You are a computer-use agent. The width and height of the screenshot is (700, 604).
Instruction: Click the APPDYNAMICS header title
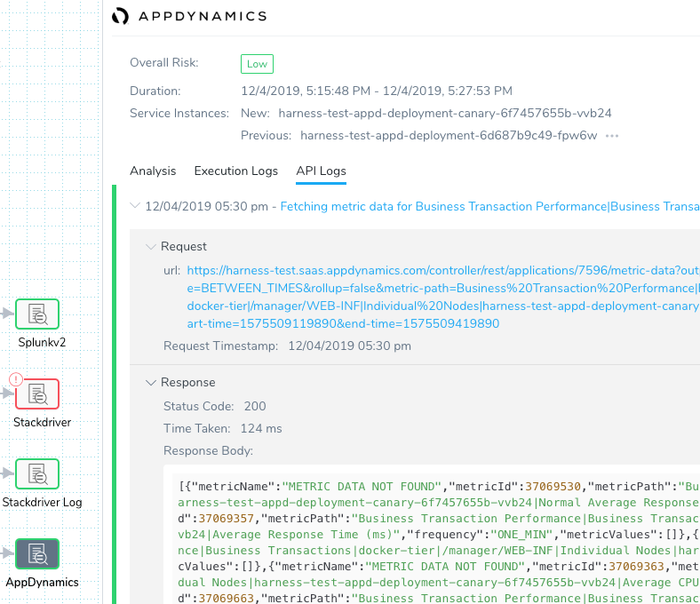coord(203,17)
